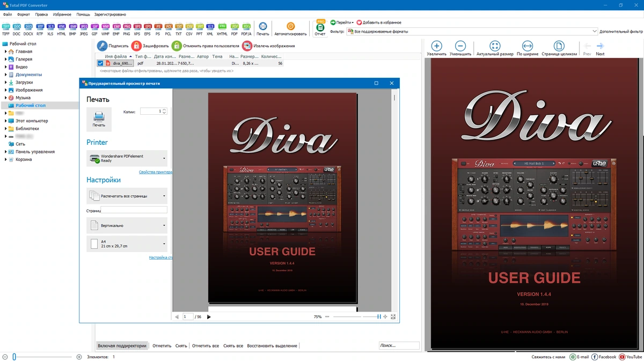Select CSV conversion icon
This screenshot has height=362, width=644.
pos(189,29)
